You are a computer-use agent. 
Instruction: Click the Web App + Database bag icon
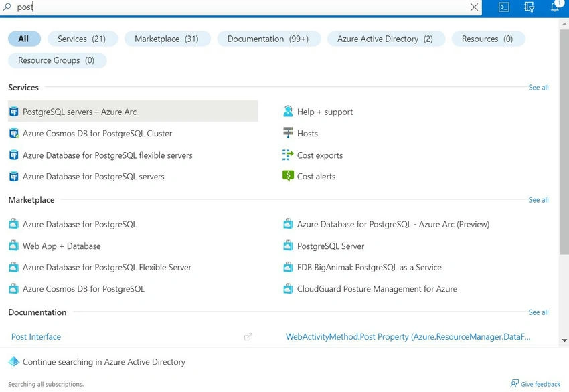tap(14, 246)
